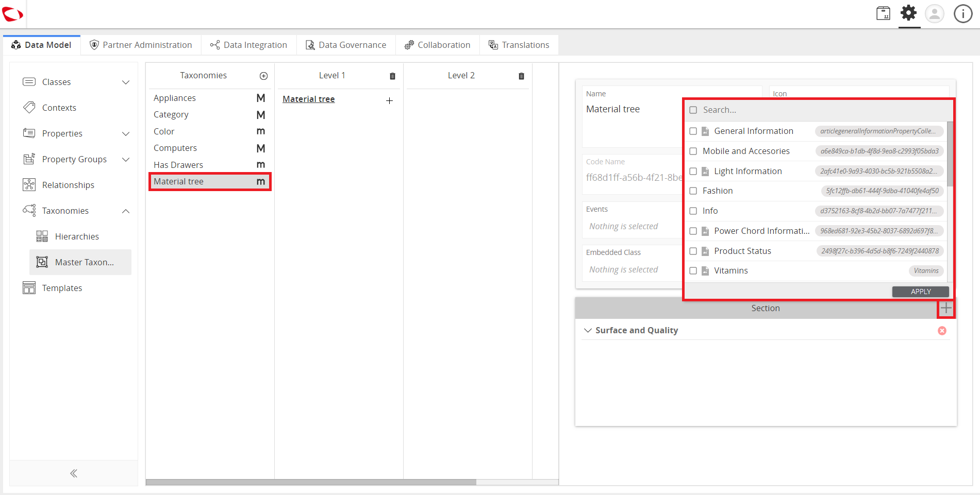
Task: Tick the Mobile and Accesories checkbox
Action: coord(693,151)
